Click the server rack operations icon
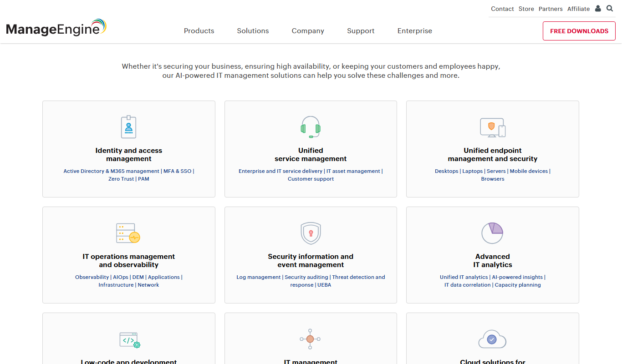The image size is (622, 364). [x=128, y=233]
